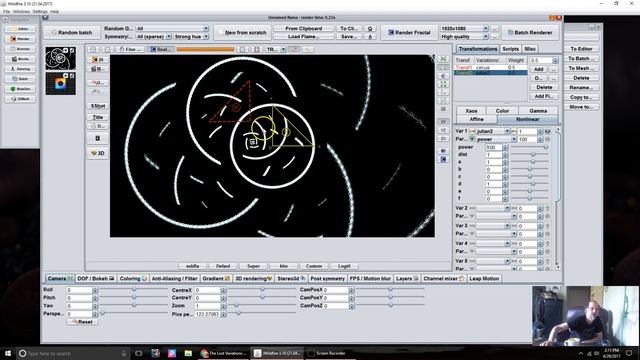Open the 1920x1080 resolution dropdown
640x360 pixels.
[x=464, y=29]
